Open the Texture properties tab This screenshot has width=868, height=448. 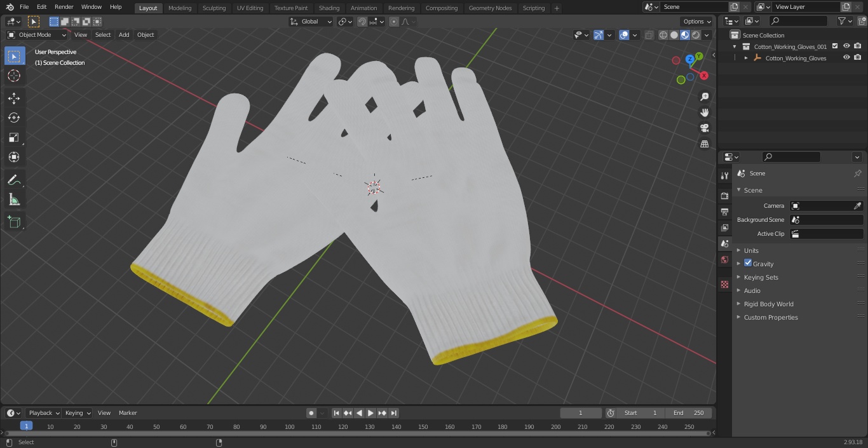[724, 285]
